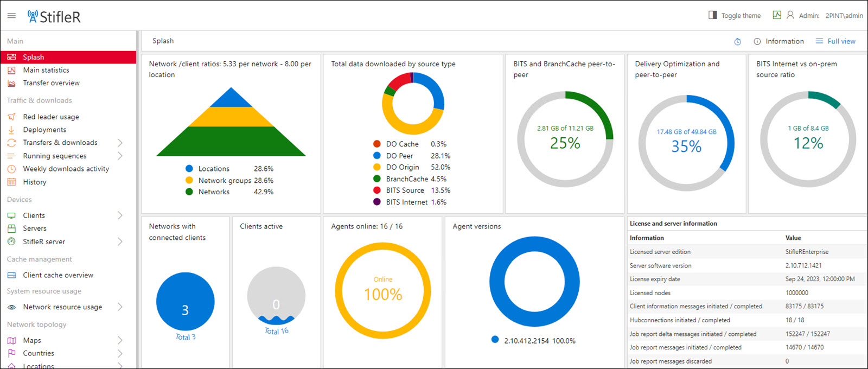This screenshot has width=868, height=369.
Task: Expand the Transfers & downloads submenu
Action: pyautogui.click(x=120, y=143)
